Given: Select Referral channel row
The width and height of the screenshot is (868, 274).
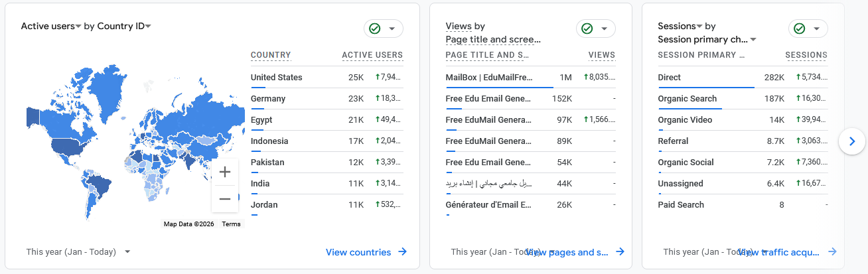Looking at the screenshot, I should click(x=743, y=141).
